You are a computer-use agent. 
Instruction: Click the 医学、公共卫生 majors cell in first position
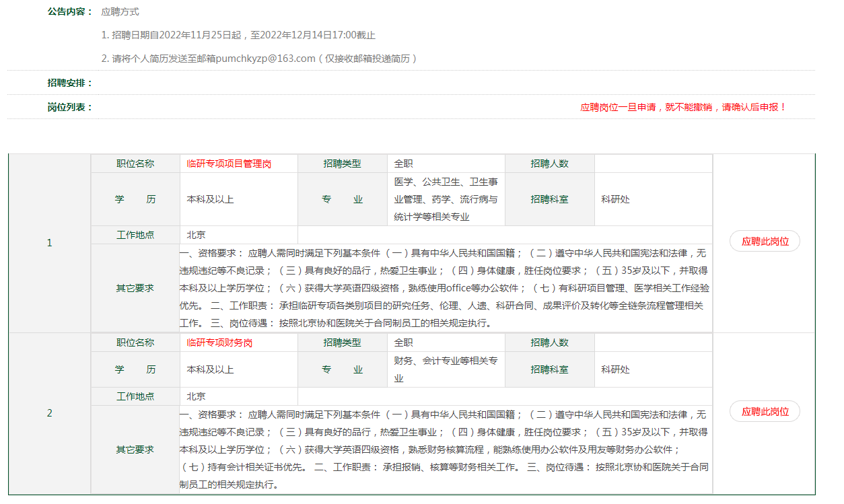(446, 199)
